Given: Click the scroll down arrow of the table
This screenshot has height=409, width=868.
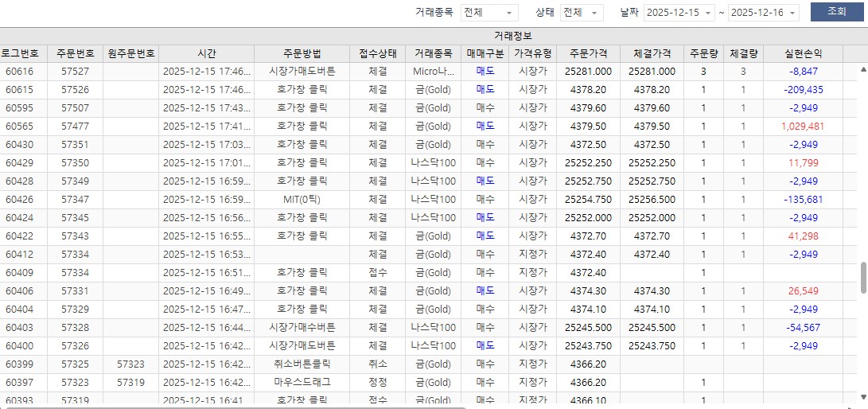Looking at the screenshot, I should tap(863, 396).
